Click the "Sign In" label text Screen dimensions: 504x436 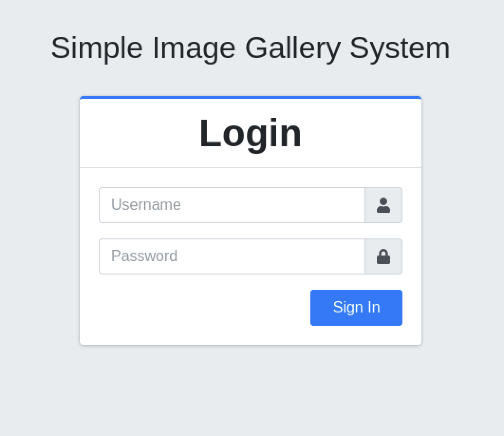356,308
